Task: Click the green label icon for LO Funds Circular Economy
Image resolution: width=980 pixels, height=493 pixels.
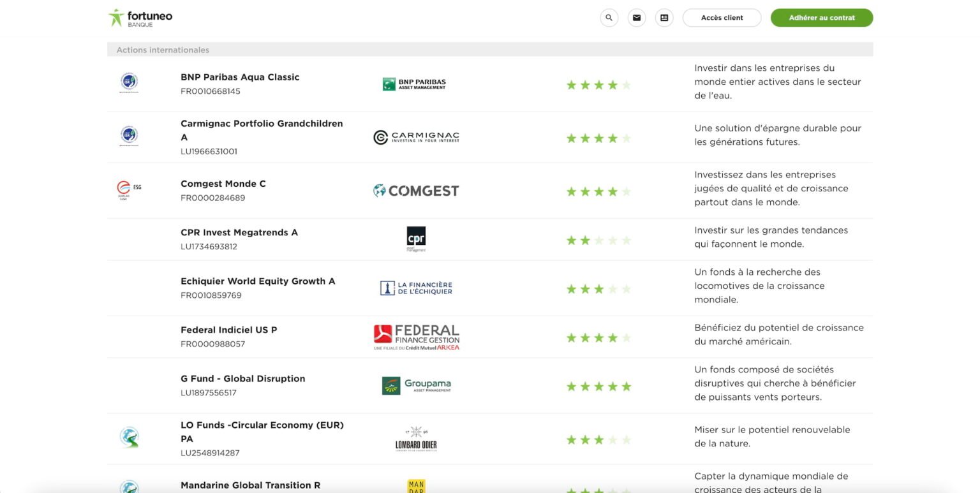Action: (x=130, y=438)
